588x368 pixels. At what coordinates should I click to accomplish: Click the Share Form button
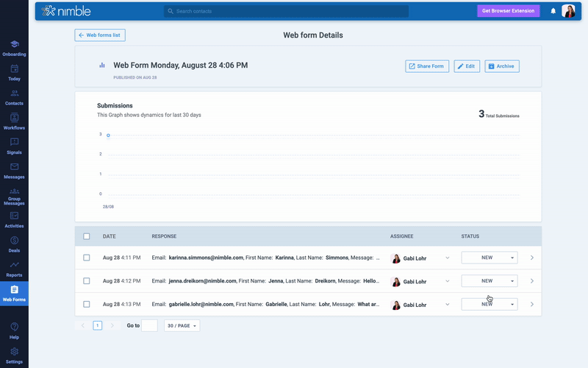tap(427, 66)
